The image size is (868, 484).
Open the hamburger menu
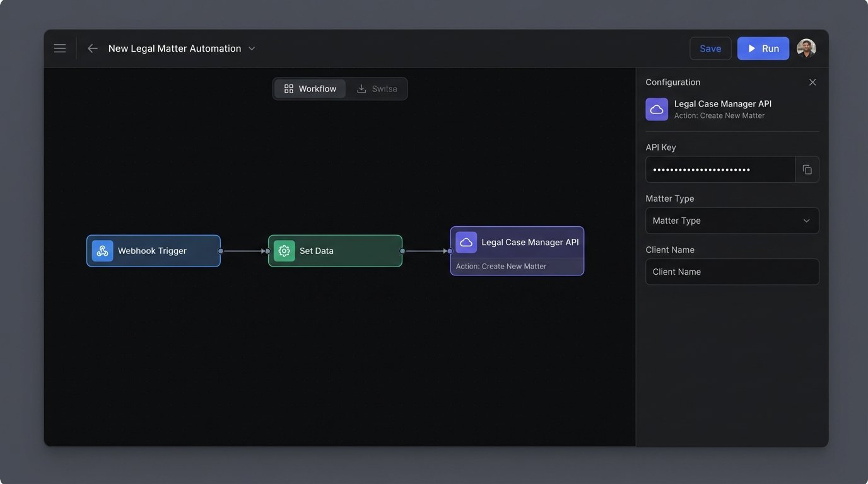click(x=60, y=49)
